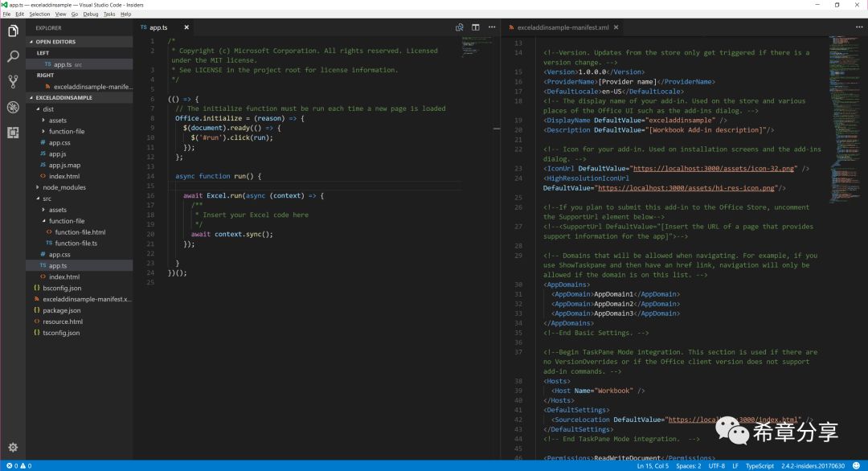Open the Debug menu
868x471 pixels.
click(91, 14)
